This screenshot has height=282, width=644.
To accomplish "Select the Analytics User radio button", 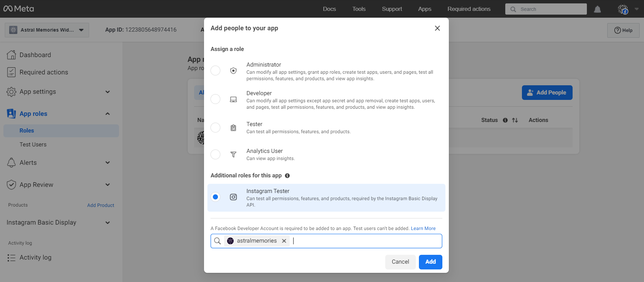I will point(215,155).
